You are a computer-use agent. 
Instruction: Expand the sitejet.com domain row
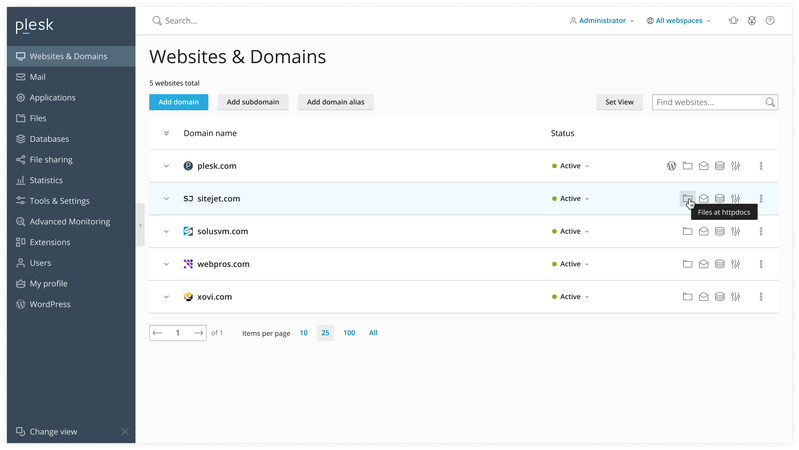pyautogui.click(x=167, y=199)
